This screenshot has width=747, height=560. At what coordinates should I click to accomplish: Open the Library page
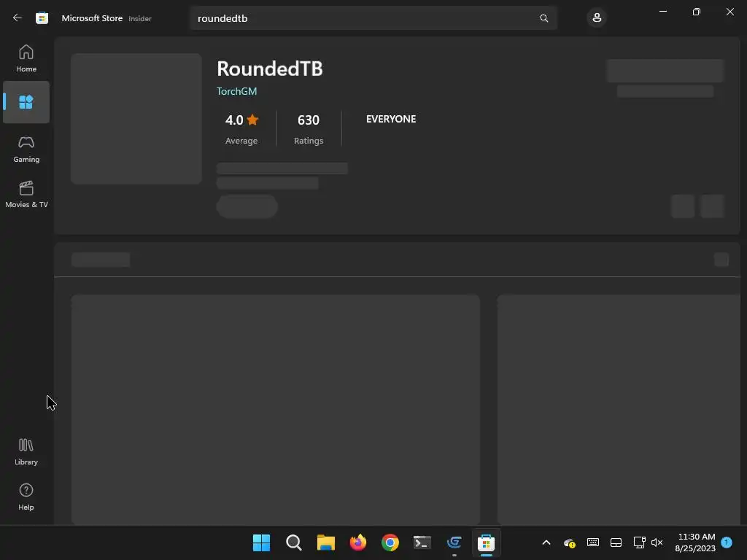pos(26,452)
